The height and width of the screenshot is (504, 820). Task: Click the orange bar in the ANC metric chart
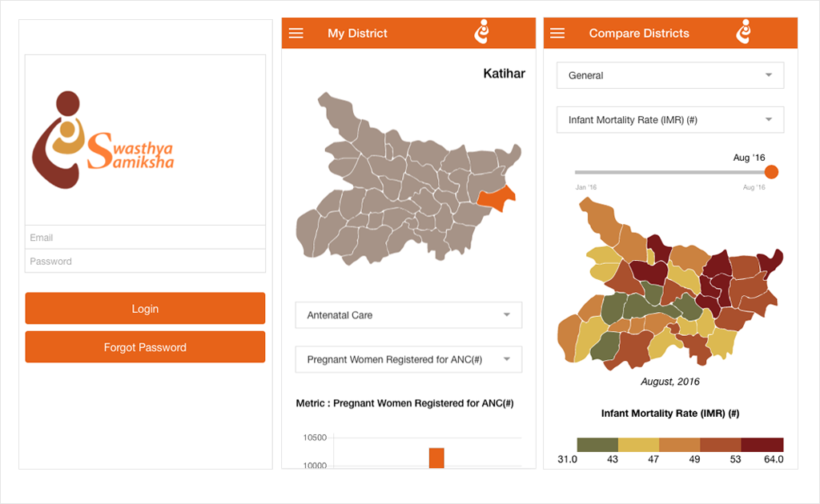[436, 458]
